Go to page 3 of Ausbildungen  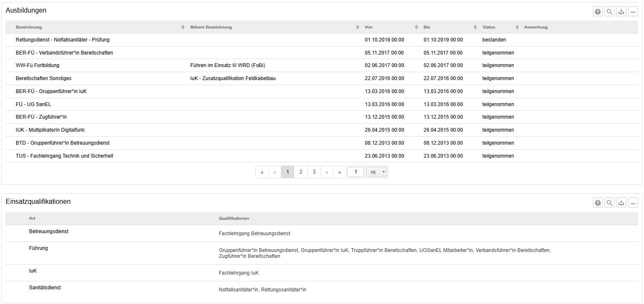click(314, 172)
